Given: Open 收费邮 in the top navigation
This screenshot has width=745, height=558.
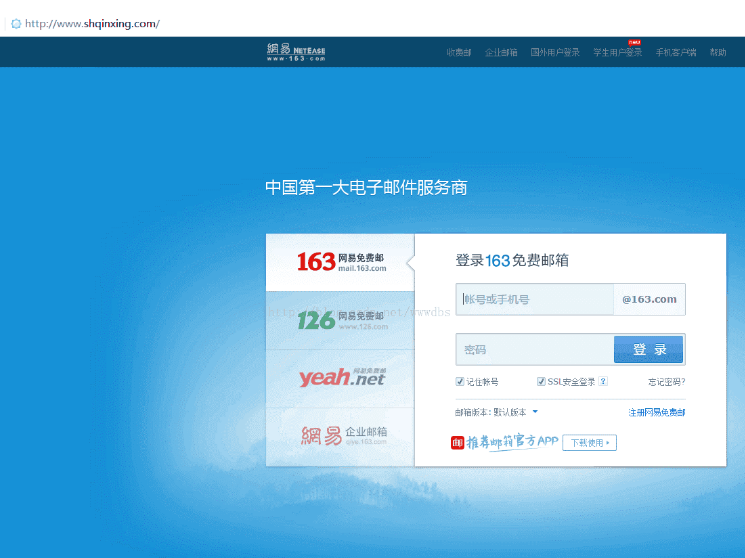Looking at the screenshot, I should click(x=458, y=52).
